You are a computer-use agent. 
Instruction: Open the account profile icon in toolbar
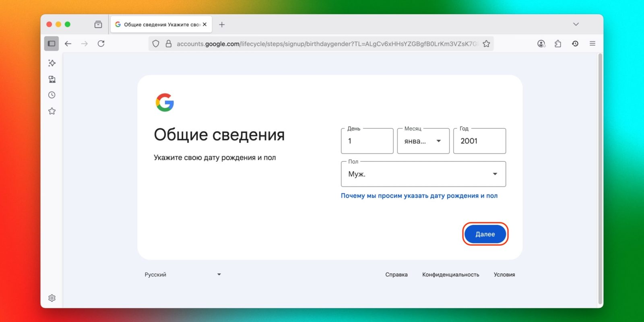click(541, 43)
